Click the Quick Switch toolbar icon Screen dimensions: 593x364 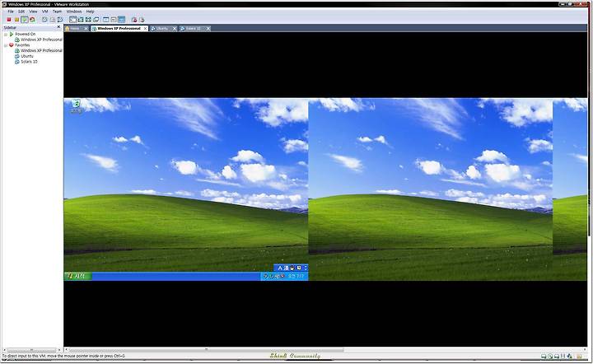tap(81, 20)
